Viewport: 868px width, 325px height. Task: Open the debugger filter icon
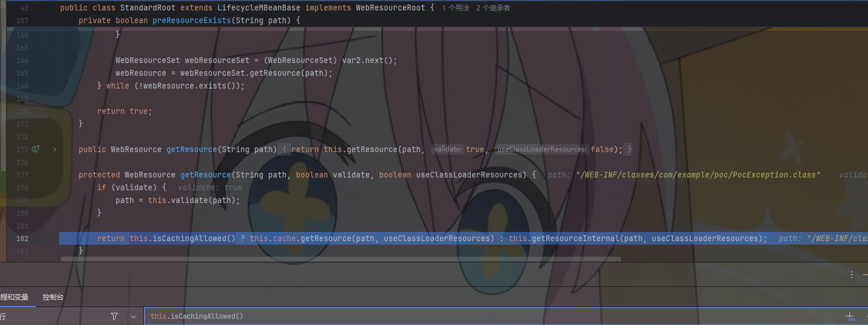tap(114, 316)
